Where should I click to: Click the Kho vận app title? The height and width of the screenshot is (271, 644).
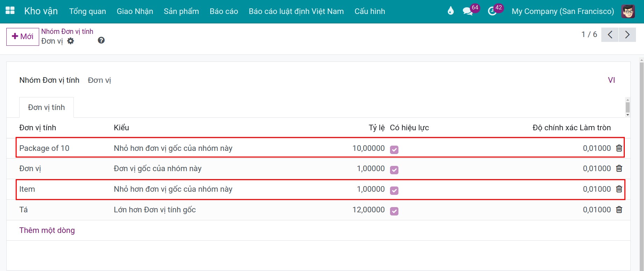coord(41,11)
